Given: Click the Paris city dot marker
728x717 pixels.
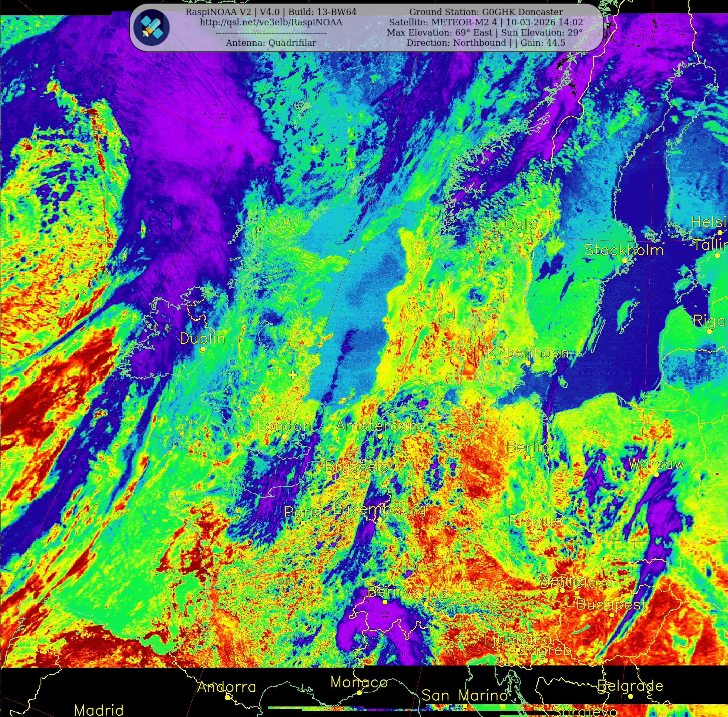Looking at the screenshot, I should [x=303, y=523].
